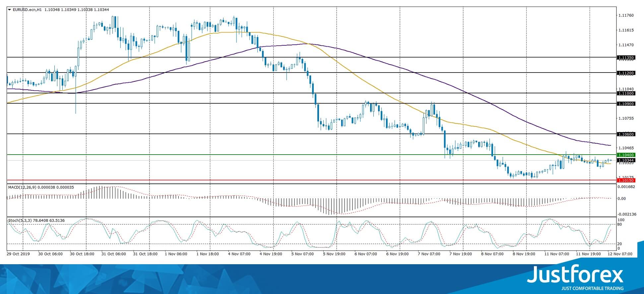Image resolution: width=644 pixels, height=294 pixels.
Task: Click the 31 Oct 06:00 time label
Action: (114, 254)
